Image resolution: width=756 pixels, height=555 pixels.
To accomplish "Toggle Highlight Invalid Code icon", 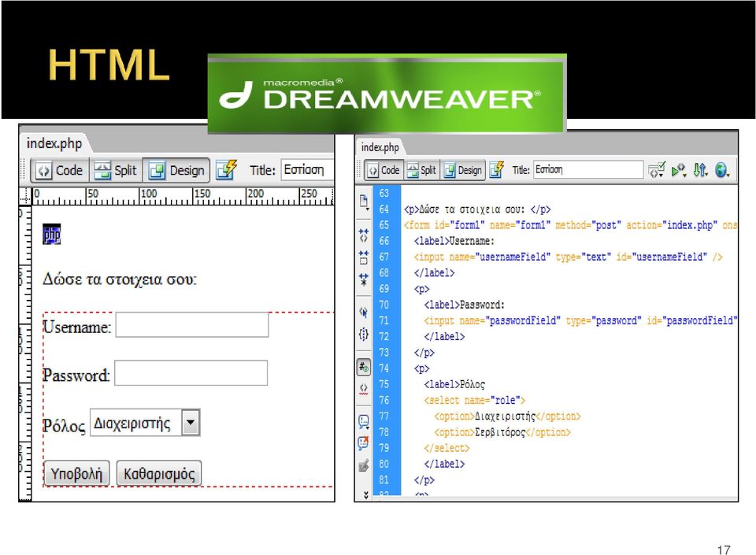I will pyautogui.click(x=364, y=388).
